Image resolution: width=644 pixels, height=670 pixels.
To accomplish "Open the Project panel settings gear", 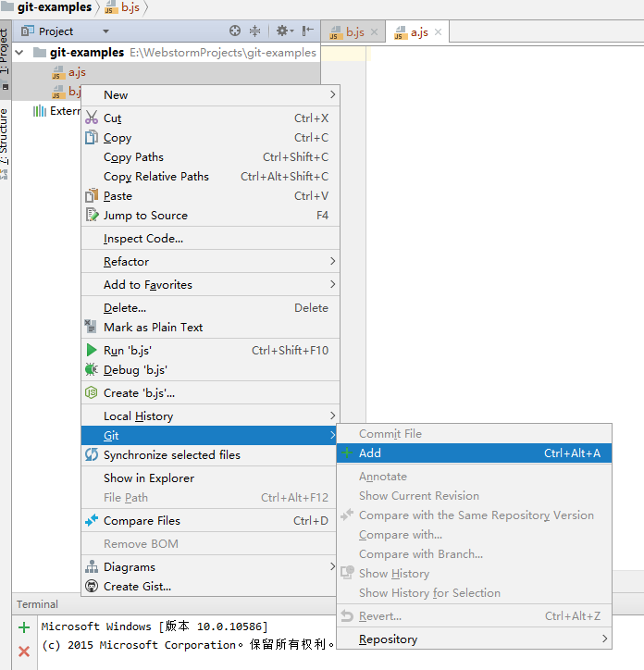I will (283, 31).
